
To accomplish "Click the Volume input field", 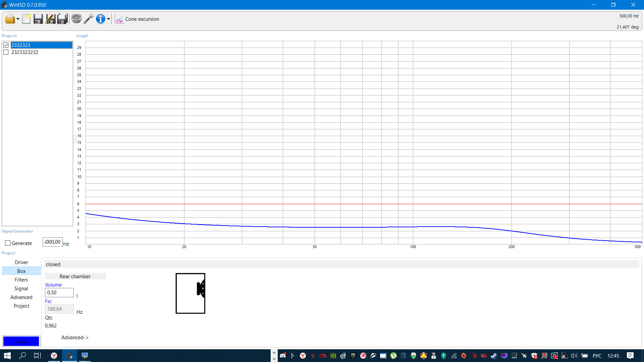I will (x=59, y=293).
